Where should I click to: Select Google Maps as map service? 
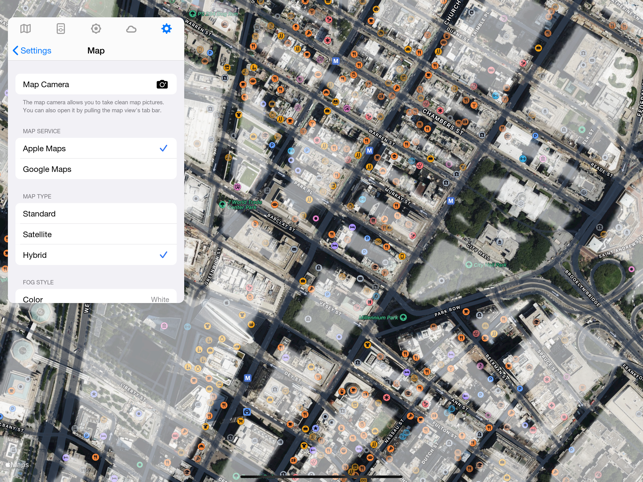96,169
